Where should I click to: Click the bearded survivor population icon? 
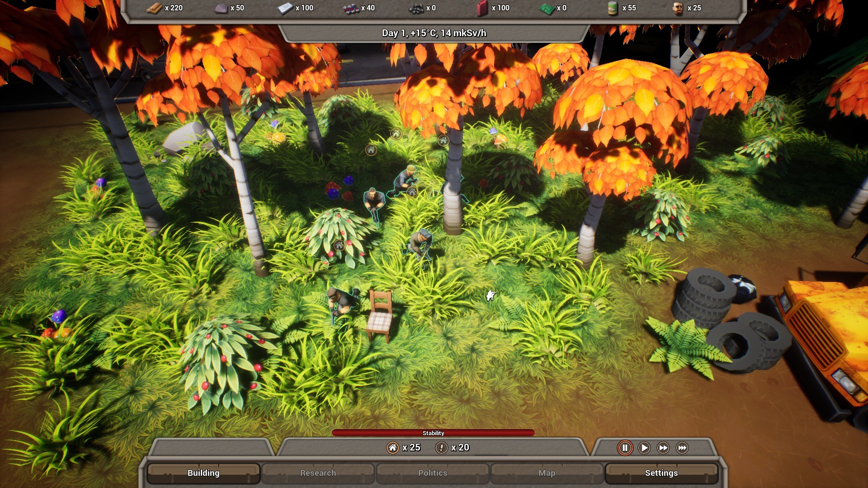[x=677, y=8]
